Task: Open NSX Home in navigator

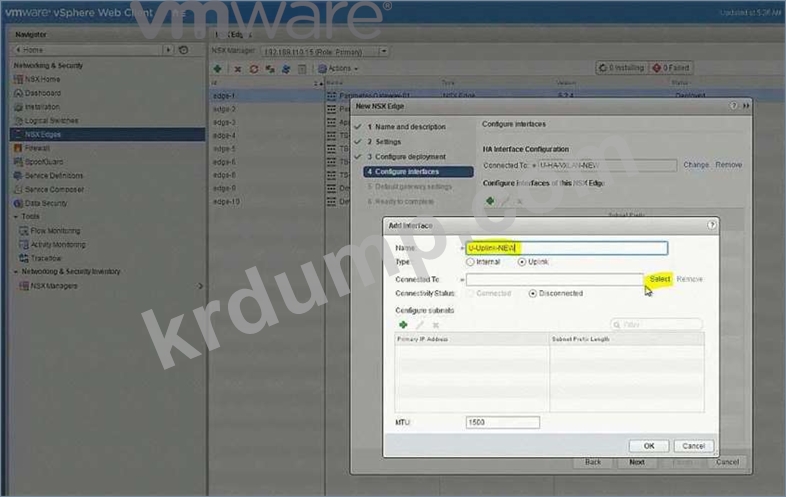Action: point(42,79)
